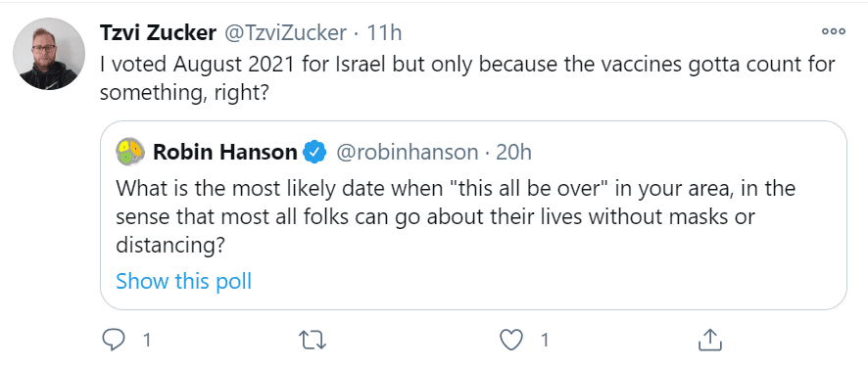Open the main tweet text about August 2021
The height and width of the screenshot is (368, 868).
coord(467,78)
